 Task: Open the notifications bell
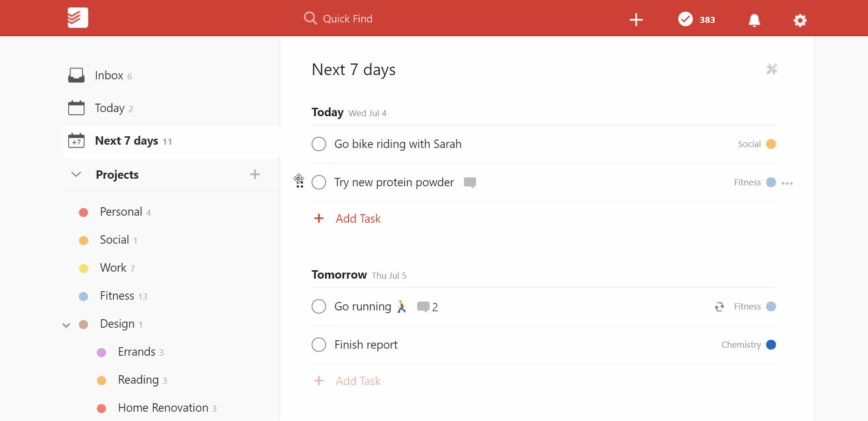754,20
